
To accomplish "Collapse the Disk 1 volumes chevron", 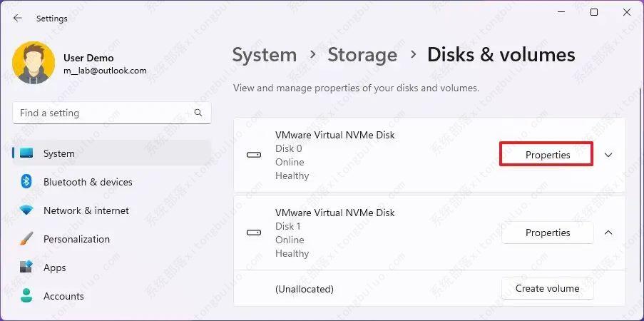I will pos(608,233).
